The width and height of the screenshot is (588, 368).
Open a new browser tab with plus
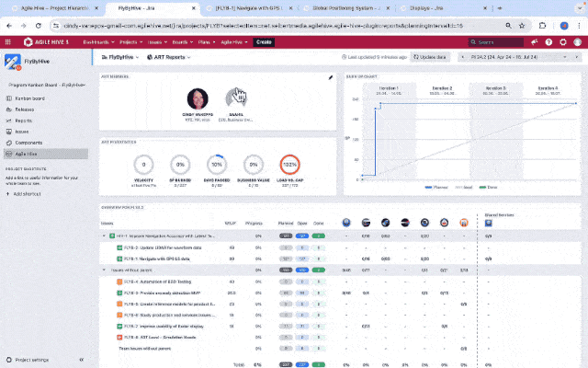click(500, 8)
